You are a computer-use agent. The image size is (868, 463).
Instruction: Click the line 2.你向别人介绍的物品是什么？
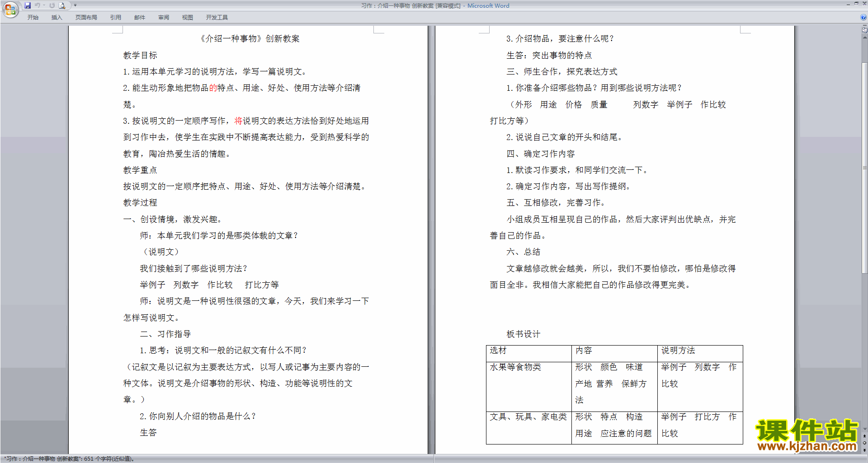click(x=198, y=416)
